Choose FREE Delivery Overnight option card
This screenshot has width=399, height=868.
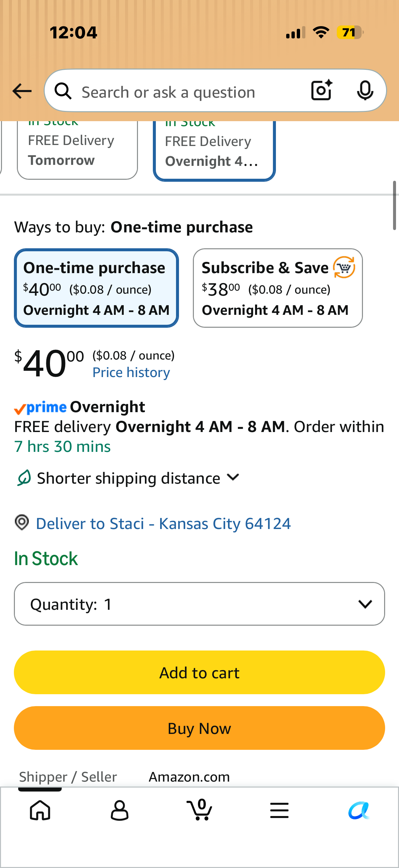[x=214, y=151]
